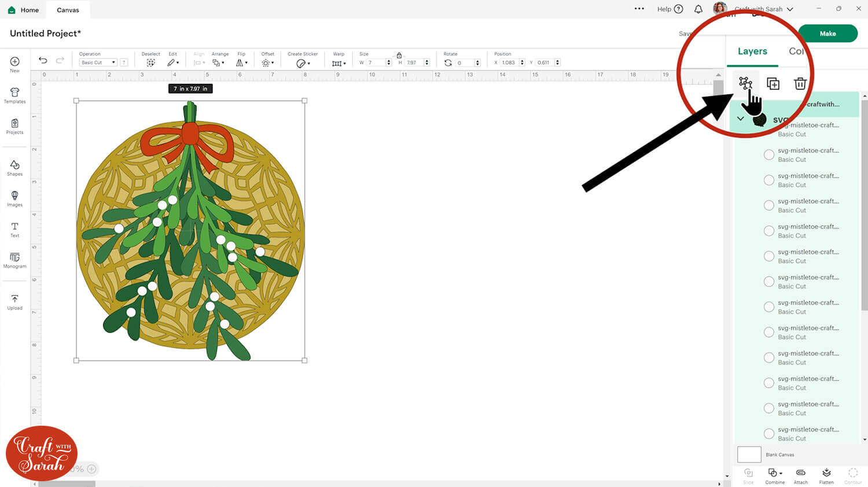Select the Layers tab
Viewport: 868px width, 487px height.
coord(752,51)
